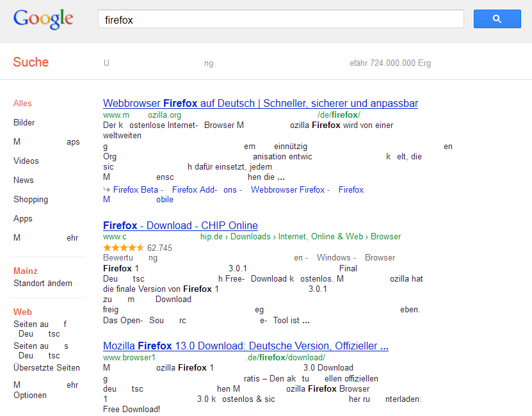Click the Suche heading
The width and height of the screenshot is (532, 416).
click(x=31, y=62)
